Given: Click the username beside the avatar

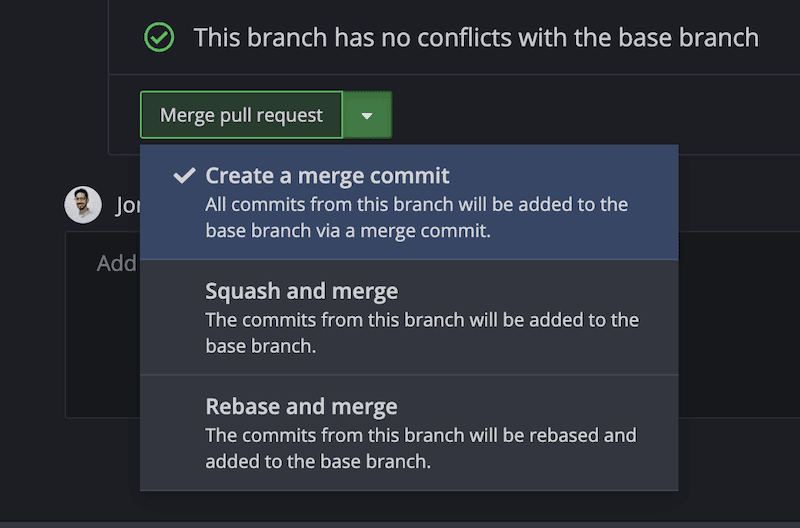Looking at the screenshot, I should pyautogui.click(x=127, y=205).
